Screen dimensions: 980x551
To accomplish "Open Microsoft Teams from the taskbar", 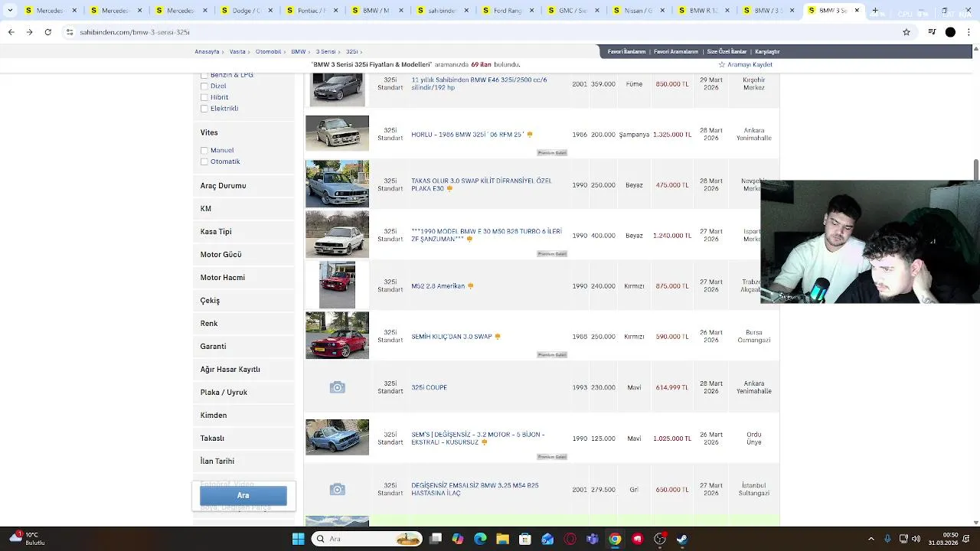I will coord(593,539).
